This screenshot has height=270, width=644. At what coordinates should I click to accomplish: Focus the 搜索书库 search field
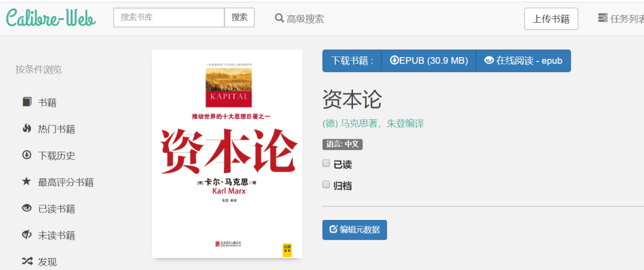coord(169,18)
